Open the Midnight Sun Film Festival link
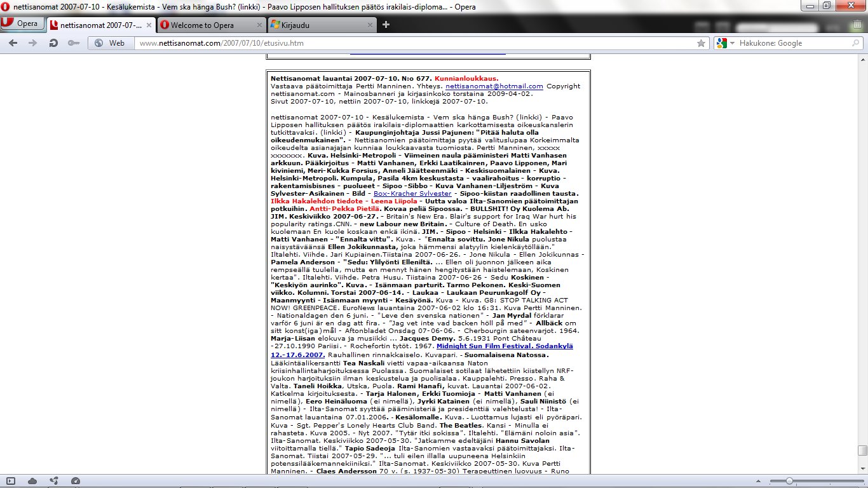The width and height of the screenshot is (868, 488). tap(504, 346)
